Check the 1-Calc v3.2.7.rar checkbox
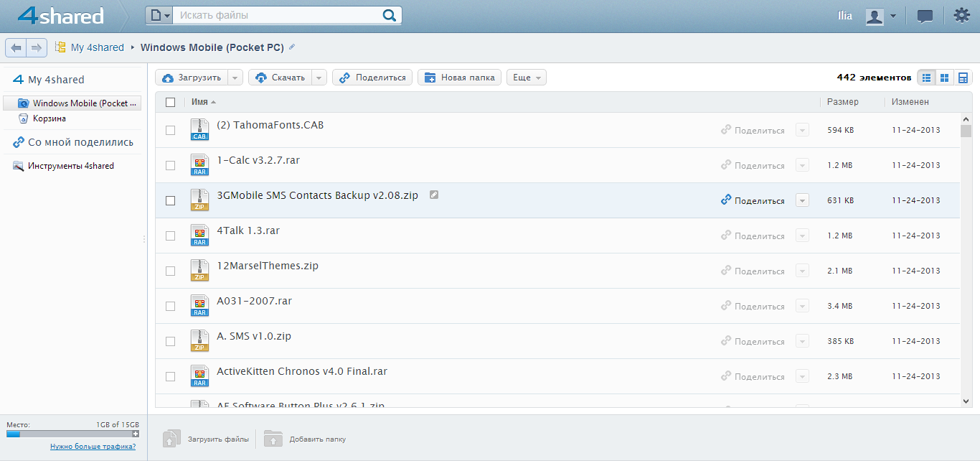The image size is (980, 461). click(170, 165)
